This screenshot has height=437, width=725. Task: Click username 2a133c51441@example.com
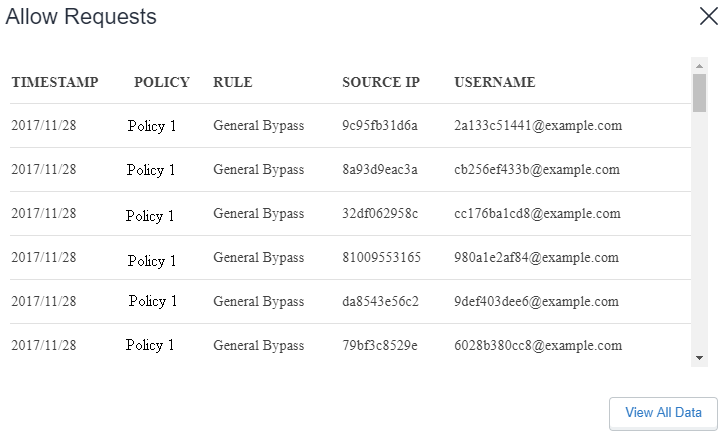point(538,126)
